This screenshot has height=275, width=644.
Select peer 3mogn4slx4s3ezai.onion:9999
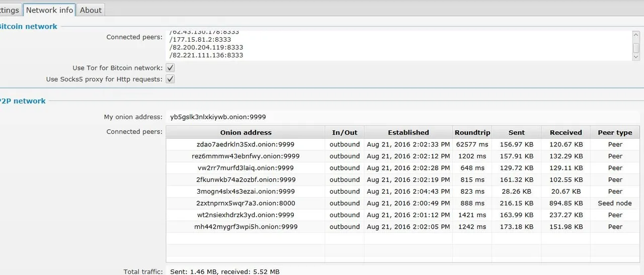coord(246,192)
